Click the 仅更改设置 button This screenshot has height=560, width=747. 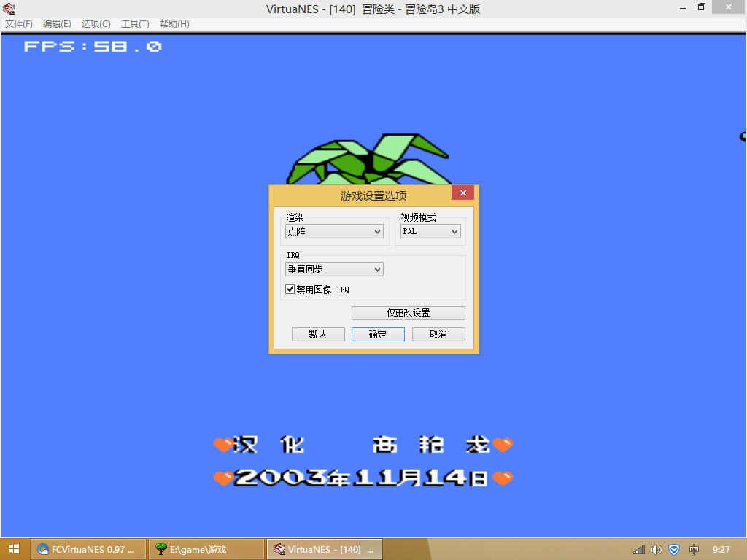pyautogui.click(x=409, y=313)
